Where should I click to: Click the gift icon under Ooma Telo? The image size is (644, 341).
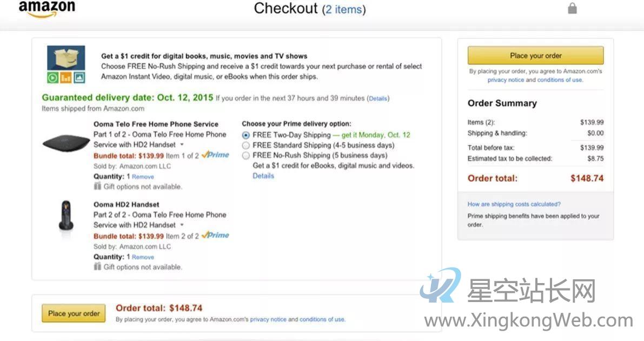[x=97, y=186]
